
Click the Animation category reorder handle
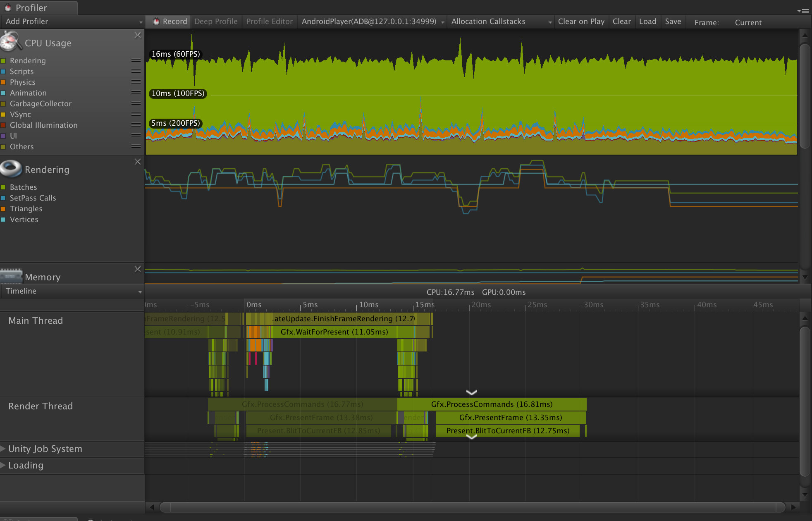tap(136, 93)
